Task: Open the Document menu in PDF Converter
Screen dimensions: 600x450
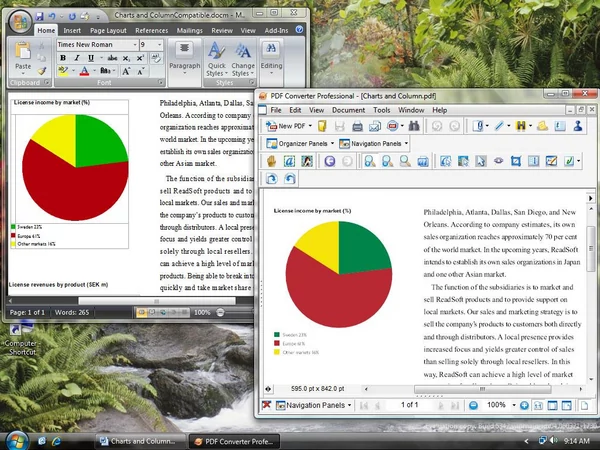Action: pyautogui.click(x=348, y=110)
